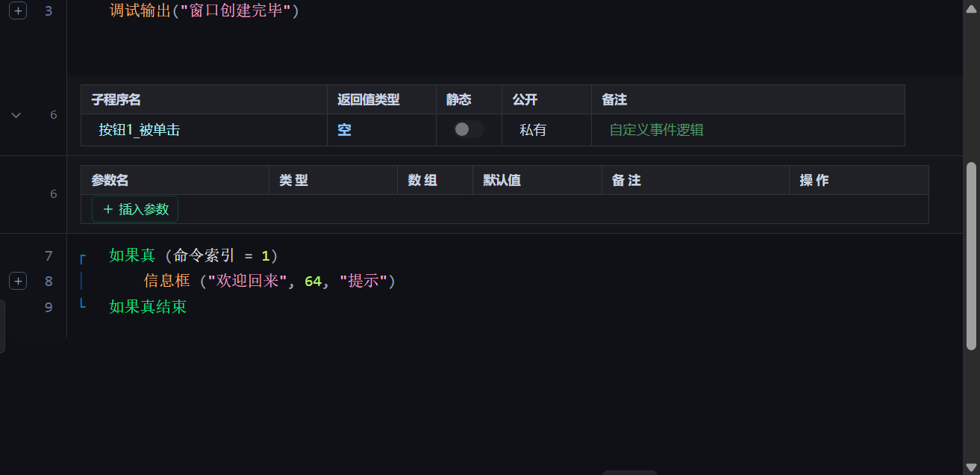Click the 命令索引 variable on line 7
980x475 pixels.
pos(204,255)
